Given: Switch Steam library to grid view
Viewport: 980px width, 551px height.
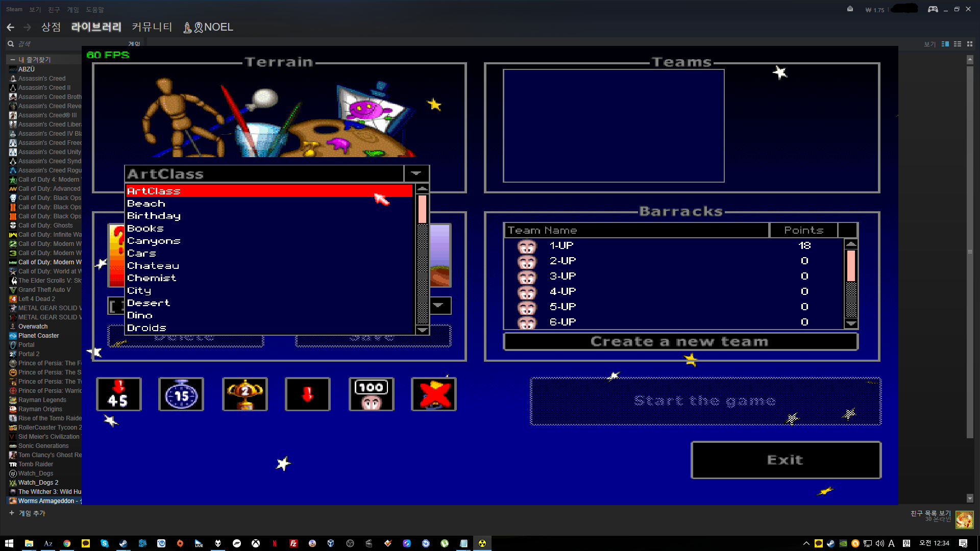Looking at the screenshot, I should click(970, 44).
